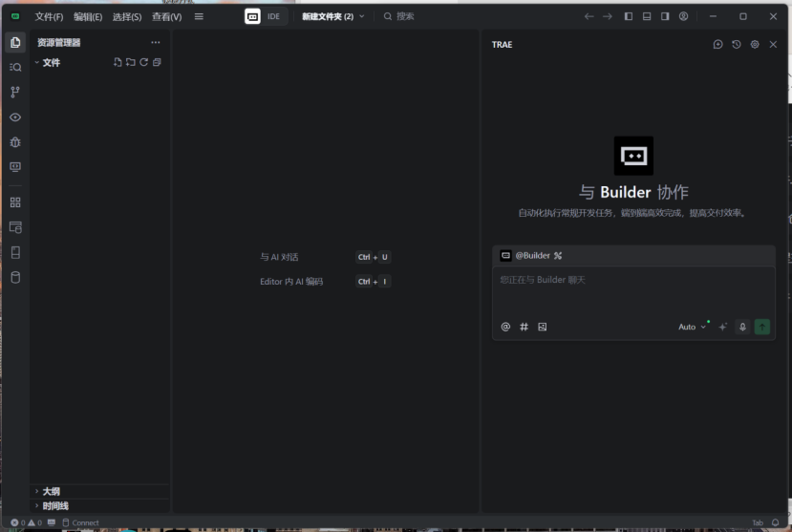Open the 文件(F) menu
This screenshot has height=532, width=792.
[x=49, y=16]
